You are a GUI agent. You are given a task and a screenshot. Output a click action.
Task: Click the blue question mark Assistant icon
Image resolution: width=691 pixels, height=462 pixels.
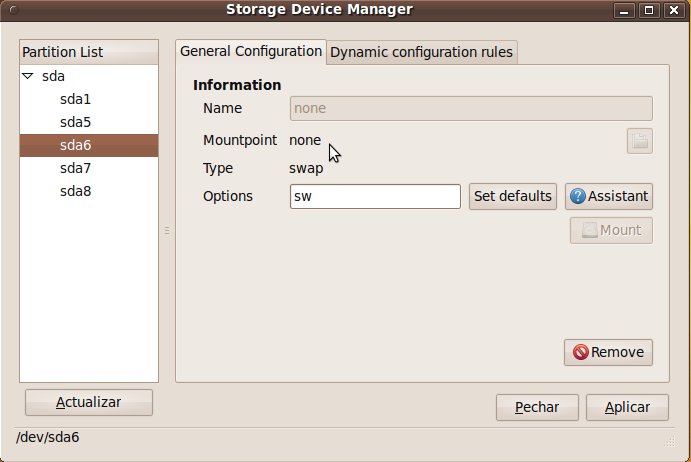click(577, 196)
